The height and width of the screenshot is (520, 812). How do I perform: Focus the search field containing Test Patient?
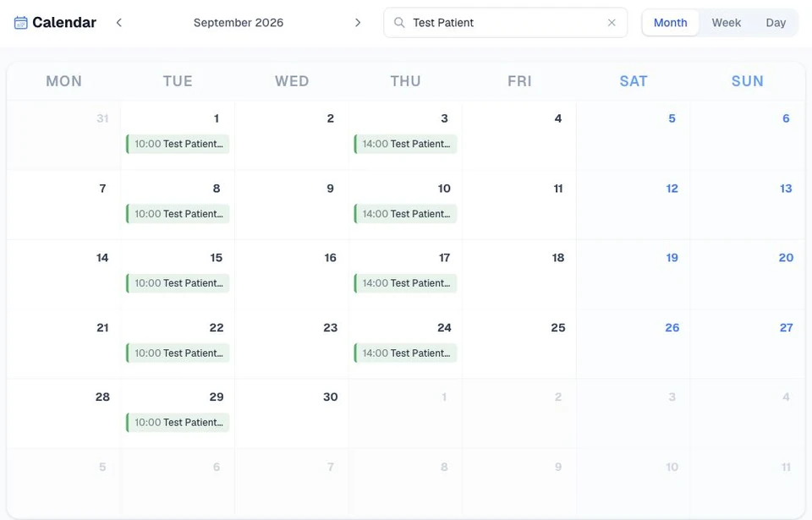point(506,23)
